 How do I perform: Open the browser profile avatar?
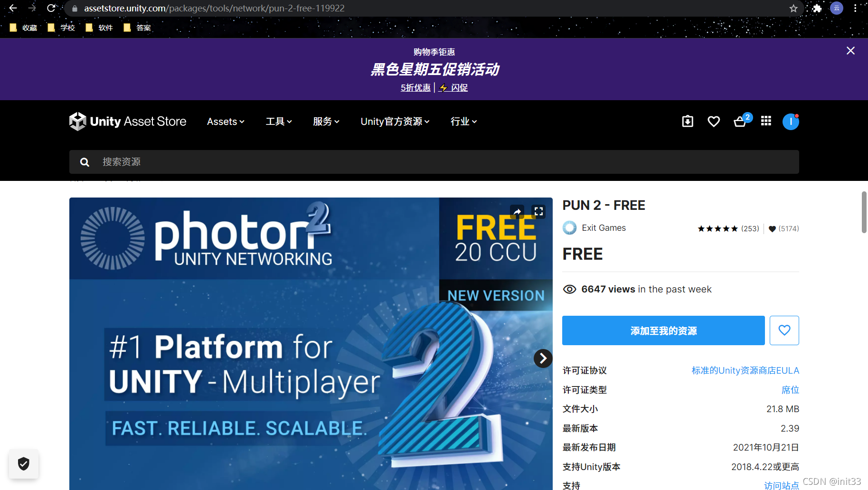coord(837,8)
